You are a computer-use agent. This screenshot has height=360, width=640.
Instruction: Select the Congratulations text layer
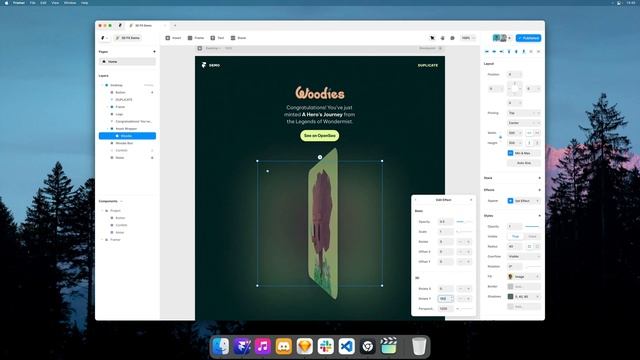(127, 122)
